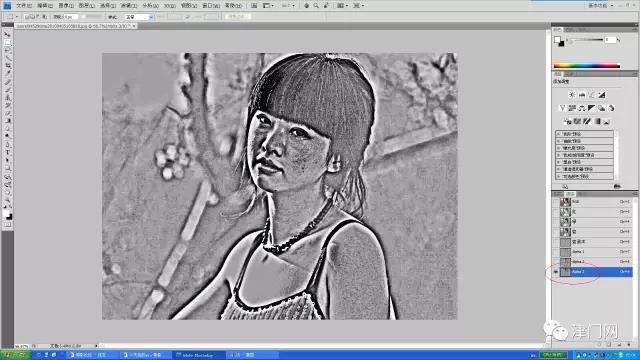Open the 滤镜 menu
Viewport: 640px width, 360px height.
129,6
